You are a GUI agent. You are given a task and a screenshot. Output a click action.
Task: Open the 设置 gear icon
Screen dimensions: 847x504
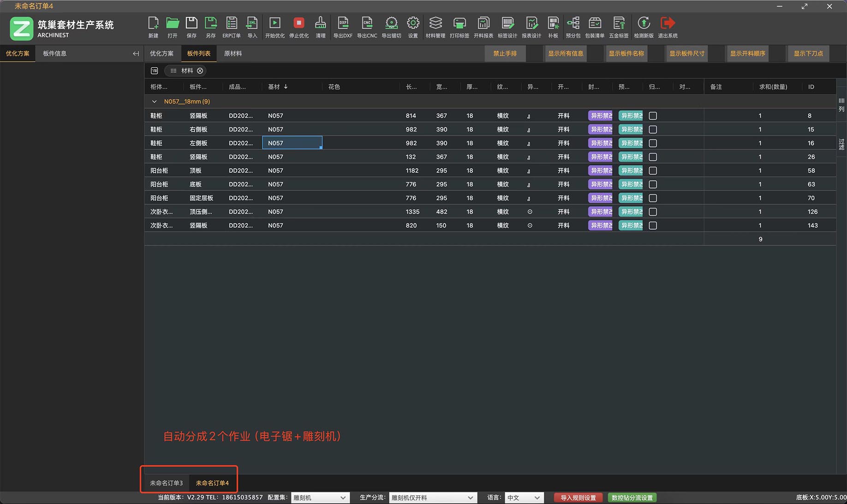click(x=413, y=24)
